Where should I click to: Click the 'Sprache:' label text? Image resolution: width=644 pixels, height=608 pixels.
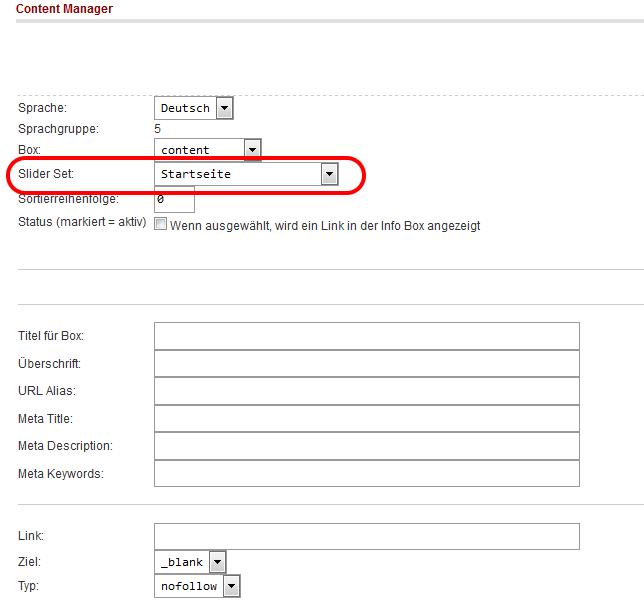[42, 108]
